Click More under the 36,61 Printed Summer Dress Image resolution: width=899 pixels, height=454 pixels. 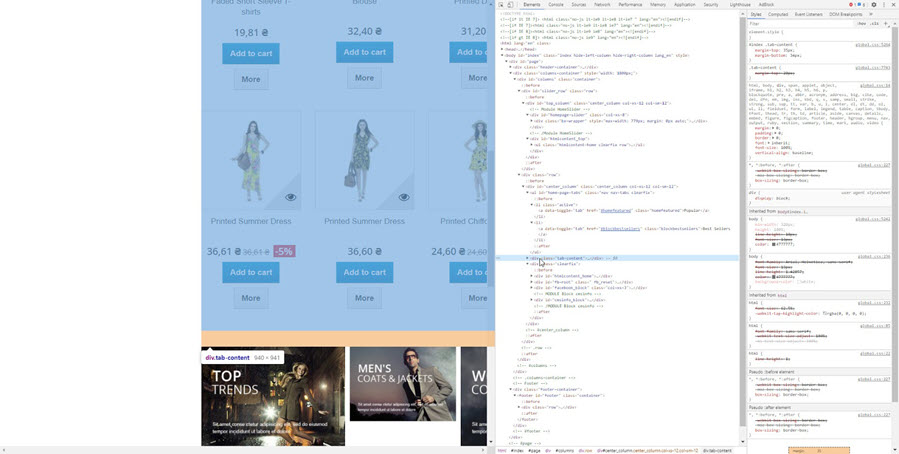251,298
